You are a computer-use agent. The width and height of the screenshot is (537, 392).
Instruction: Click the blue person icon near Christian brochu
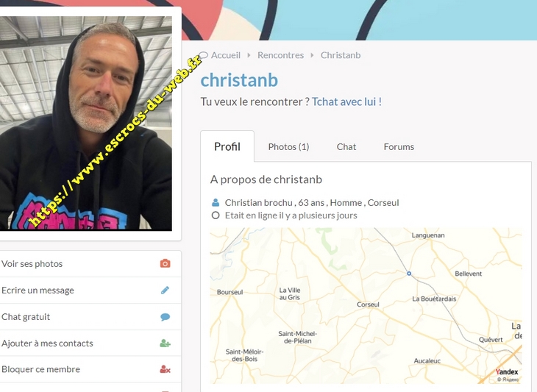click(216, 203)
